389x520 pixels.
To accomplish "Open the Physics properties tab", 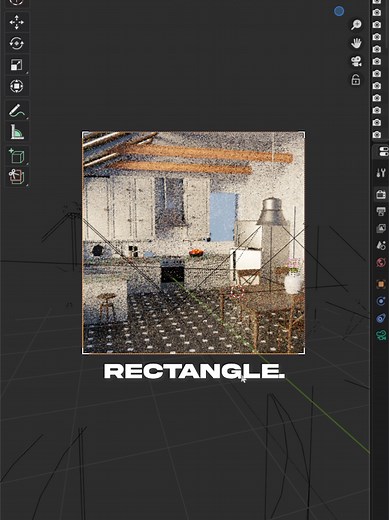I will pos(381,301).
